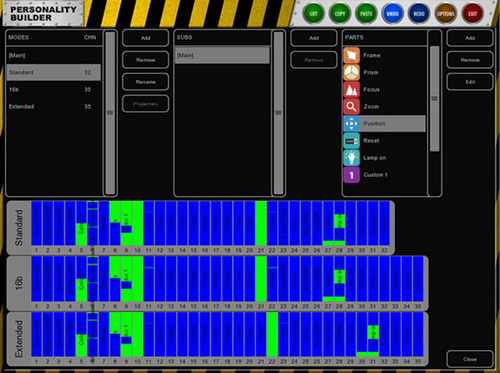The height and width of the screenshot is (373, 500).
Task: Click the Rename button
Action: pos(145,82)
